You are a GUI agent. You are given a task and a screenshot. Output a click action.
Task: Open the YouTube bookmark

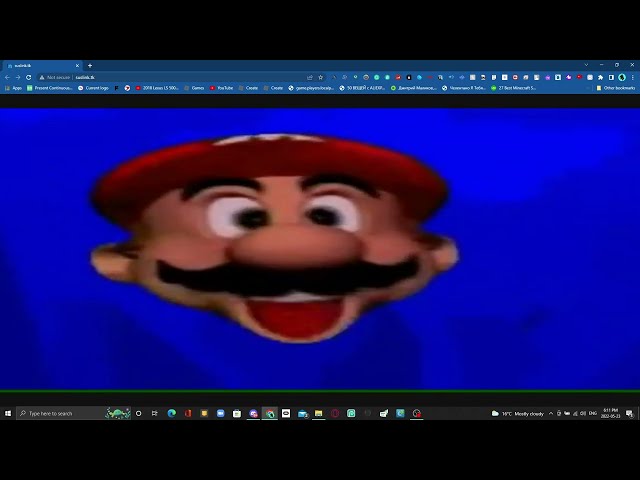(x=222, y=88)
